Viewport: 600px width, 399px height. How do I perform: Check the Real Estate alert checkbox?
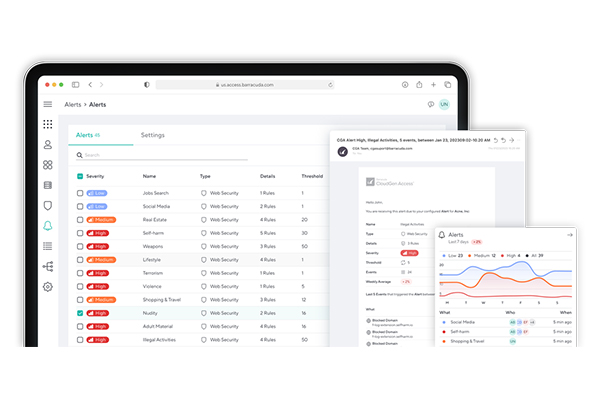(x=80, y=220)
